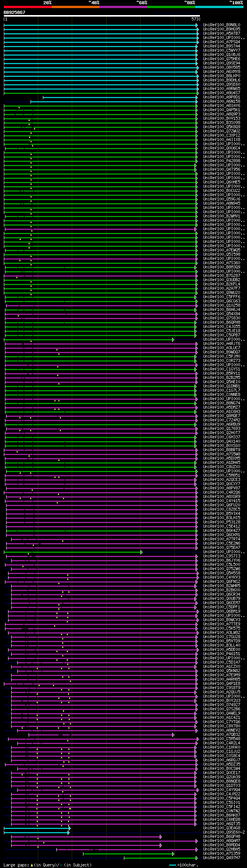Select hit label UniRef100_Q10258
This screenshot has height=868, width=247.
pos(222,306)
